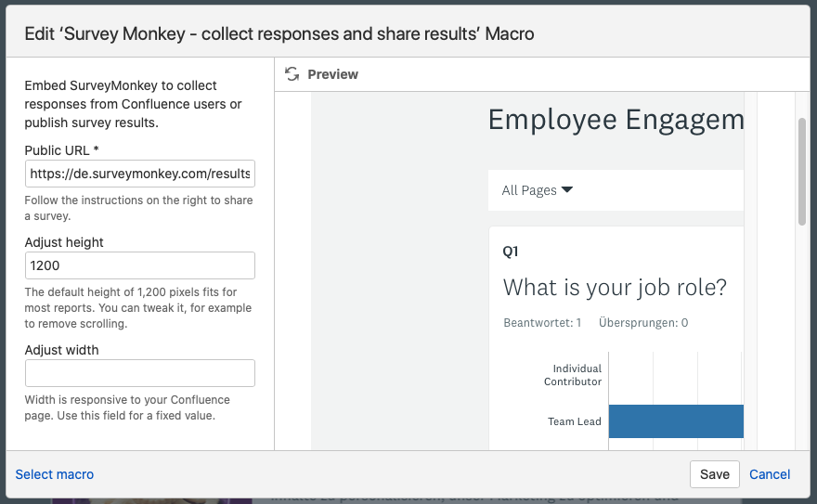Save the macro settings
The image size is (817, 504).
pos(714,474)
